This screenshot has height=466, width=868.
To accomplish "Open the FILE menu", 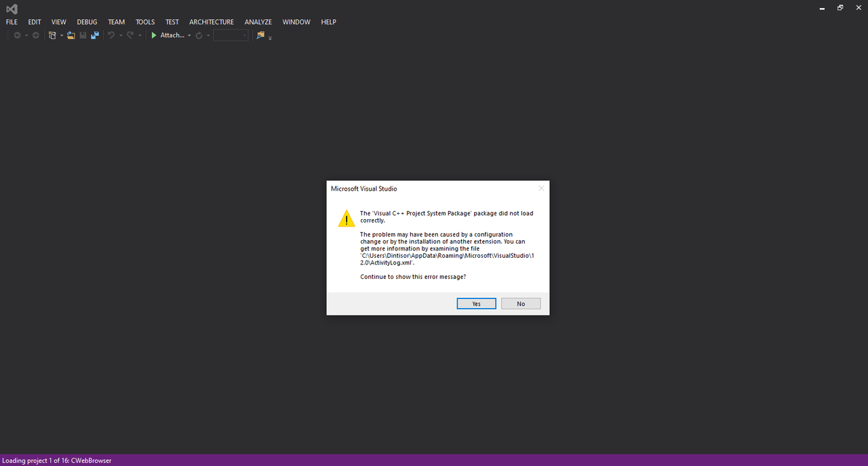I will (x=12, y=22).
